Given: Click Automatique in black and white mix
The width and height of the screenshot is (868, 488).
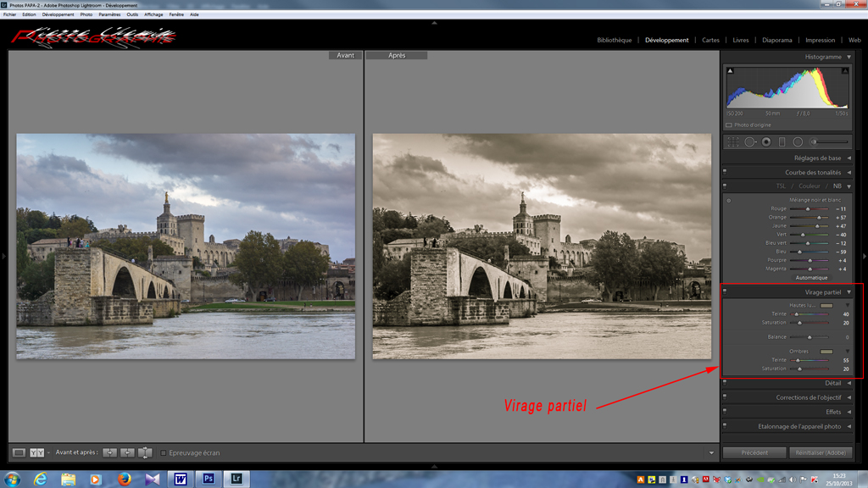Looking at the screenshot, I should (811, 278).
